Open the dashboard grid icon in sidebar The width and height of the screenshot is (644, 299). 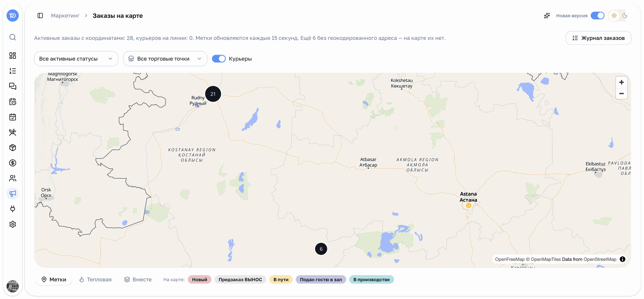(13, 56)
